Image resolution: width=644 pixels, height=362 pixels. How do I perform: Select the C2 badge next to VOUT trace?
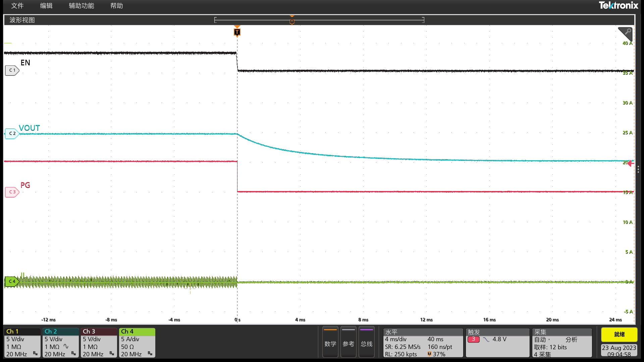point(12,133)
